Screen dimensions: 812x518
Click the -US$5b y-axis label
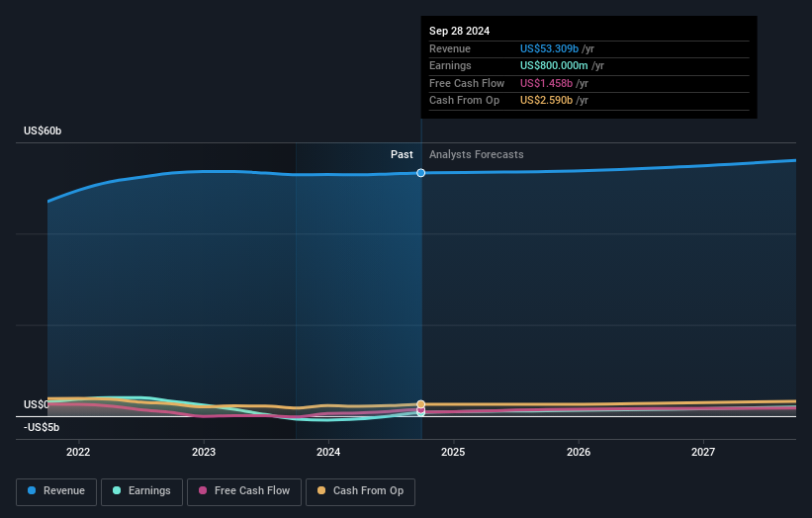click(x=42, y=427)
